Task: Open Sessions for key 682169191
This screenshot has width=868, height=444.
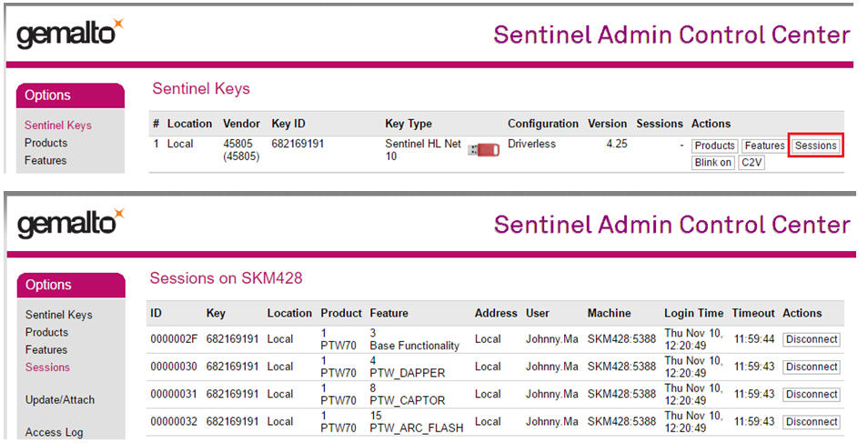Action: pyautogui.click(x=815, y=146)
